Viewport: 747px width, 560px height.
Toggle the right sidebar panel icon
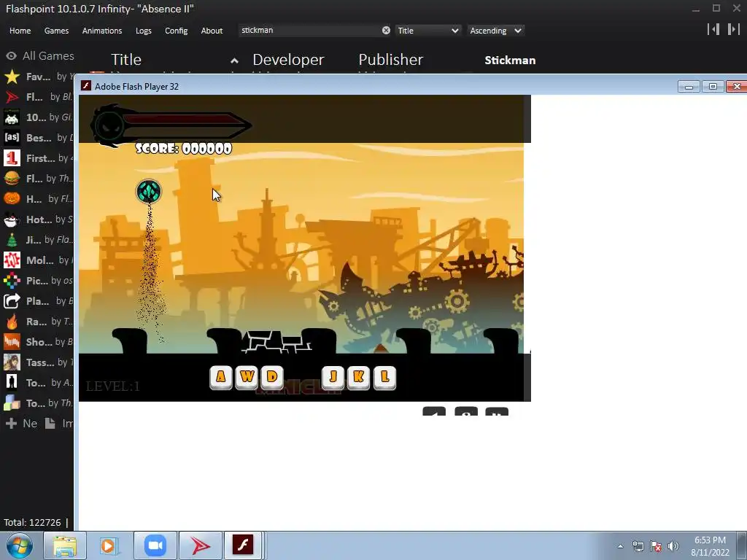[733, 29]
